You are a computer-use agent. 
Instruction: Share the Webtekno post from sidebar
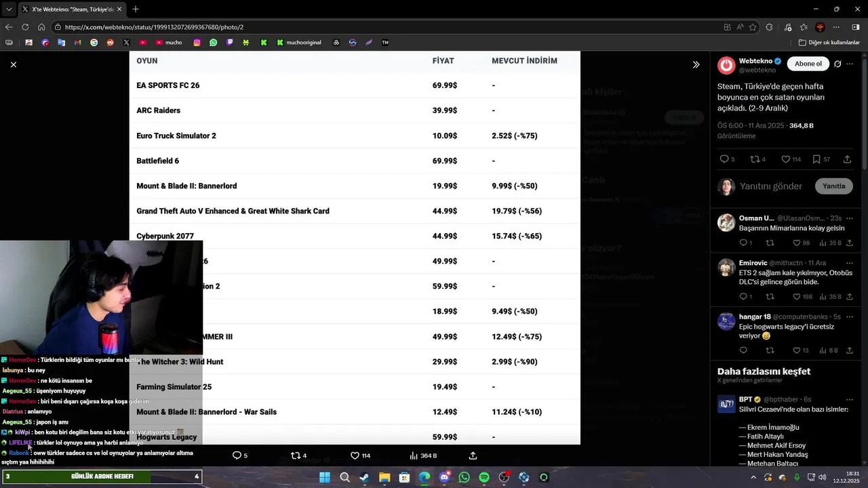pyautogui.click(x=847, y=159)
